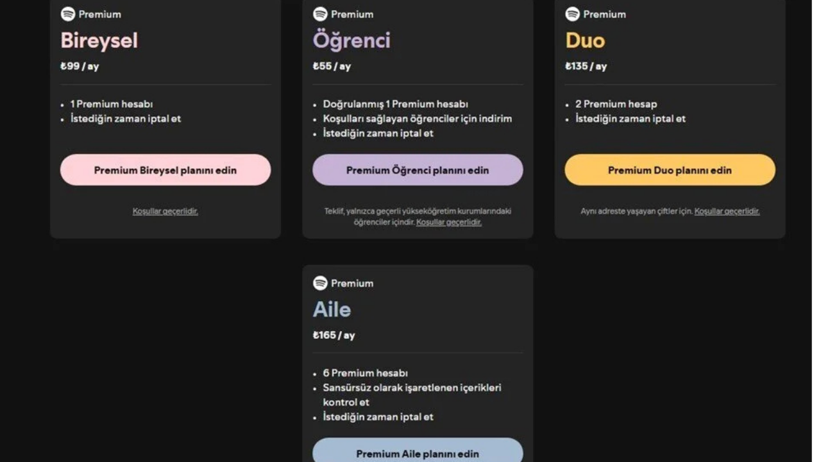
Task: Click the Spotify logo on the Duo card
Action: (x=572, y=14)
